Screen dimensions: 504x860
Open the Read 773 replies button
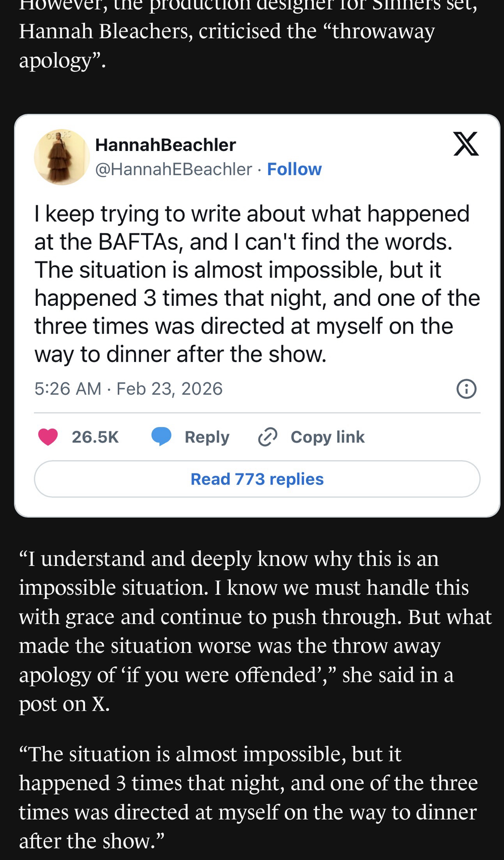pyautogui.click(x=257, y=479)
